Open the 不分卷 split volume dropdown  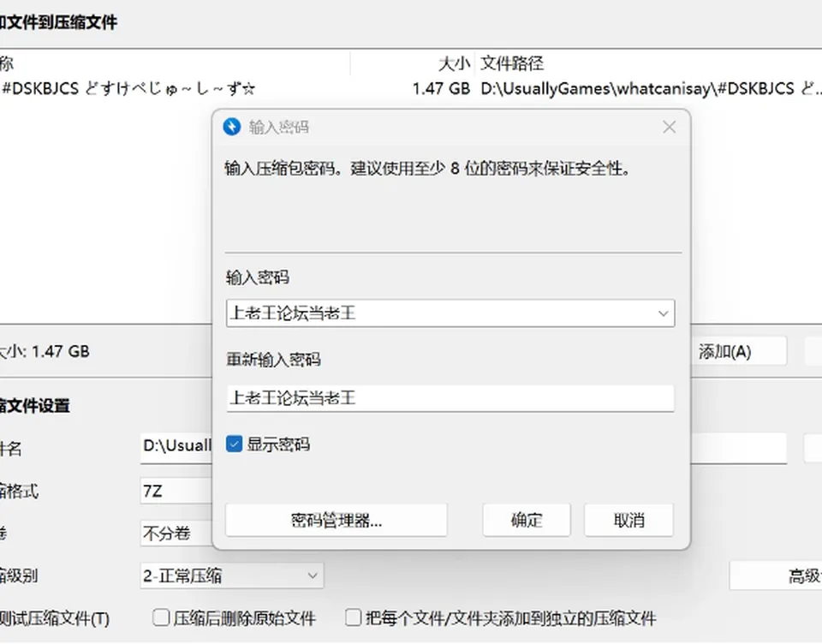click(x=176, y=534)
